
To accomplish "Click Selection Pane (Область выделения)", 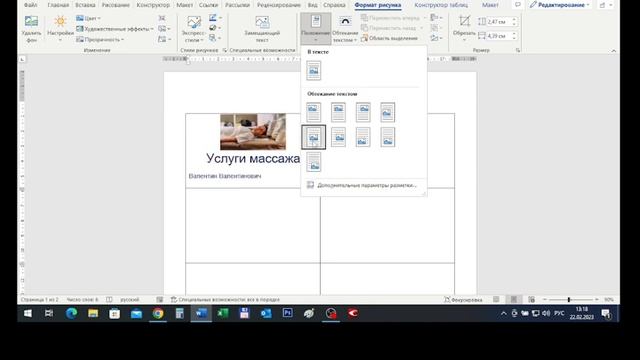I will tap(389, 38).
